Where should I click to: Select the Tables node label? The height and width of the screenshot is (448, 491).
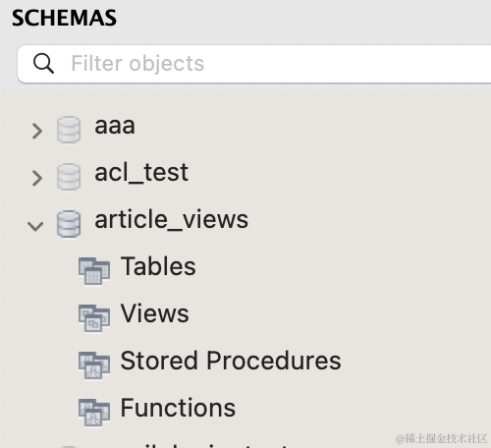coord(158,266)
